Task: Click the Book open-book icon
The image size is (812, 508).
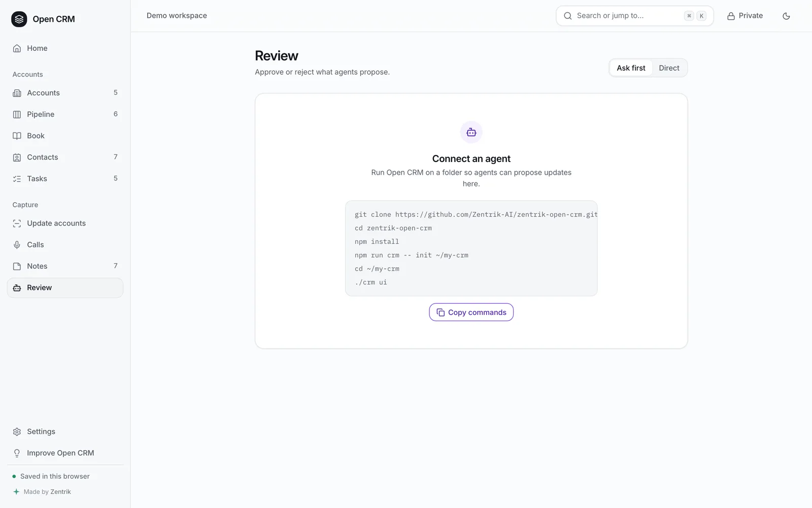Action: coord(17,136)
